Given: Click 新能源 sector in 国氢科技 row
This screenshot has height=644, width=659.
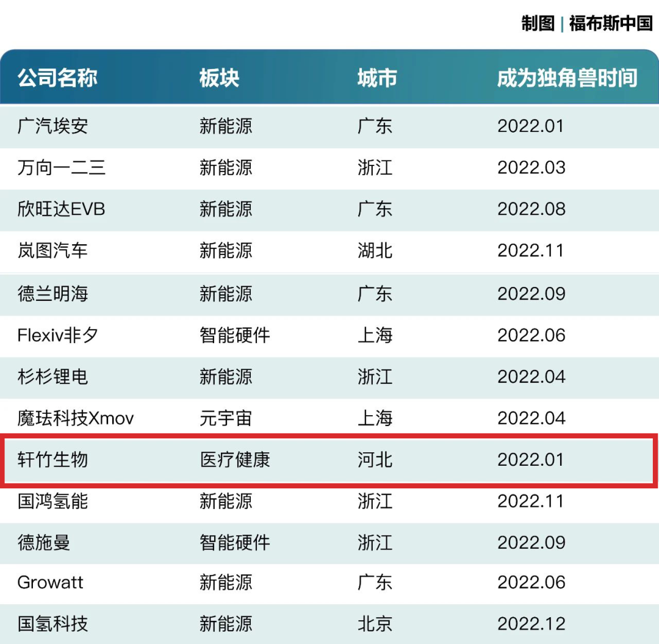Looking at the screenshot, I should (x=226, y=623).
